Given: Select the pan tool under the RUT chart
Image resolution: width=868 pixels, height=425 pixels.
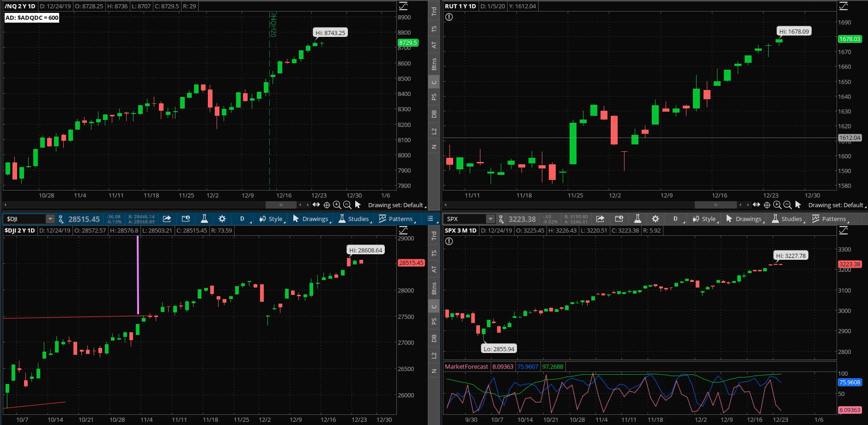Looking at the screenshot, I should click(757, 205).
